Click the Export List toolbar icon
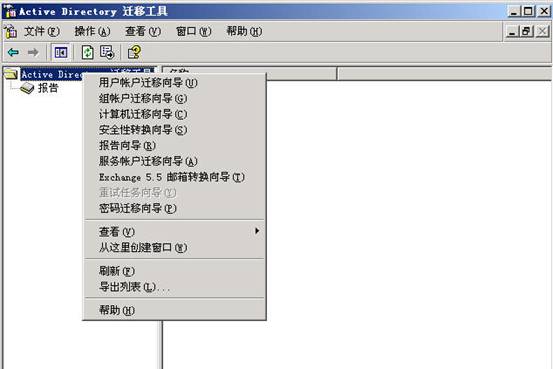 coord(107,53)
